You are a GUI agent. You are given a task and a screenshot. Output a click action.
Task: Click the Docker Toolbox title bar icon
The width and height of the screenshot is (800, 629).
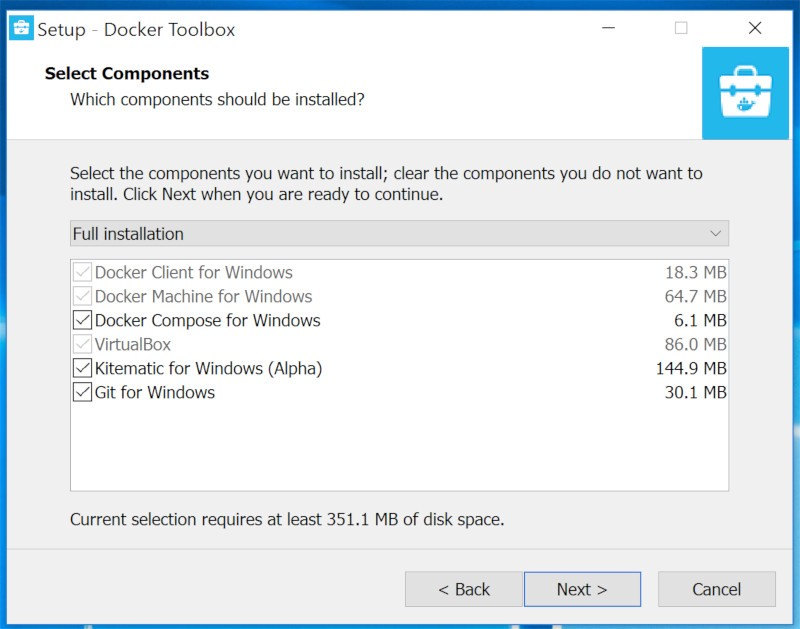(x=21, y=28)
